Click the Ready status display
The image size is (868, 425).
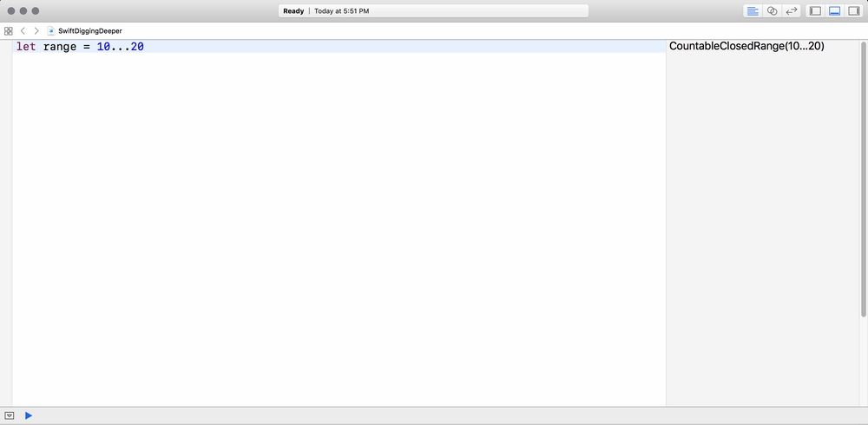pyautogui.click(x=293, y=11)
